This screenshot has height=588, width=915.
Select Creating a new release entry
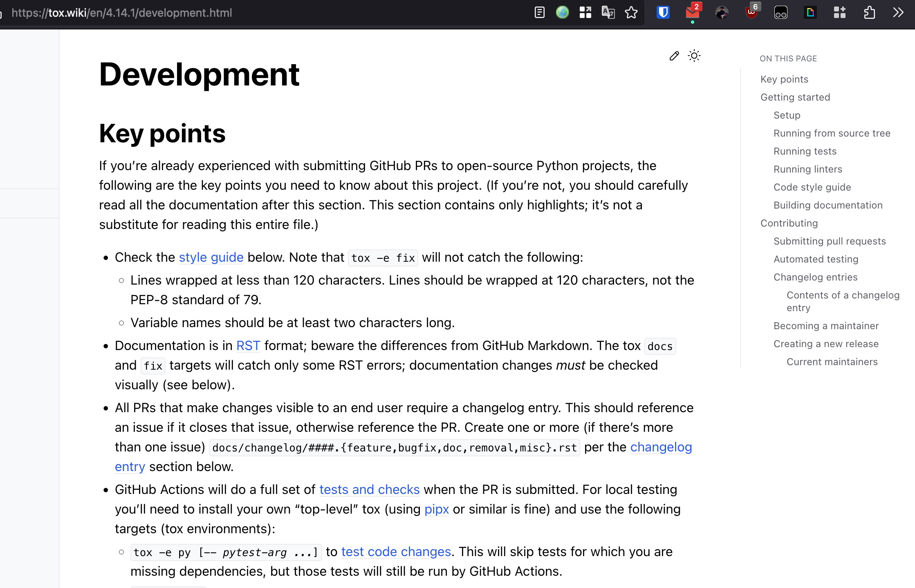click(x=826, y=344)
